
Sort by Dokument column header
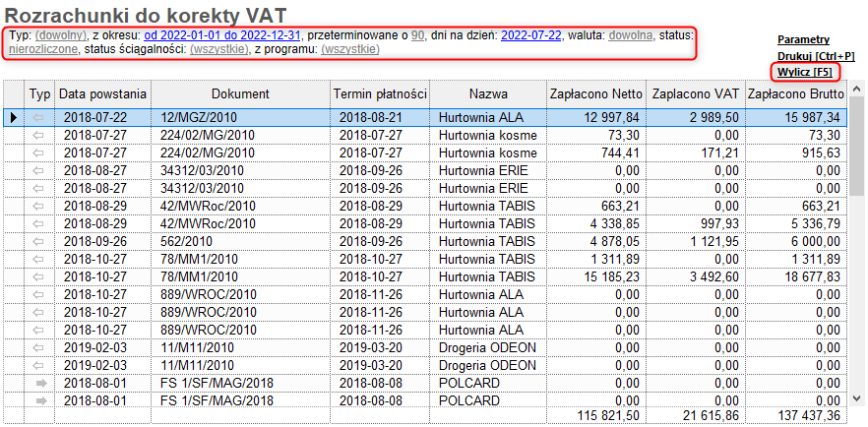pyautogui.click(x=241, y=94)
